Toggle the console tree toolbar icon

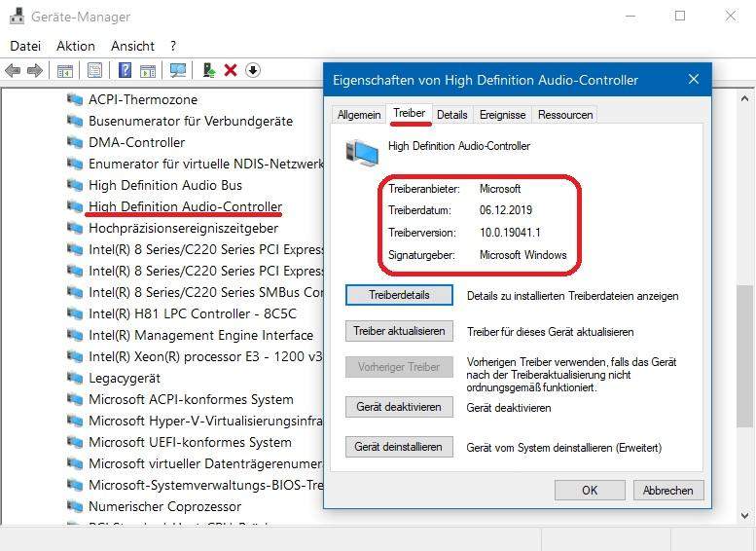(x=65, y=70)
